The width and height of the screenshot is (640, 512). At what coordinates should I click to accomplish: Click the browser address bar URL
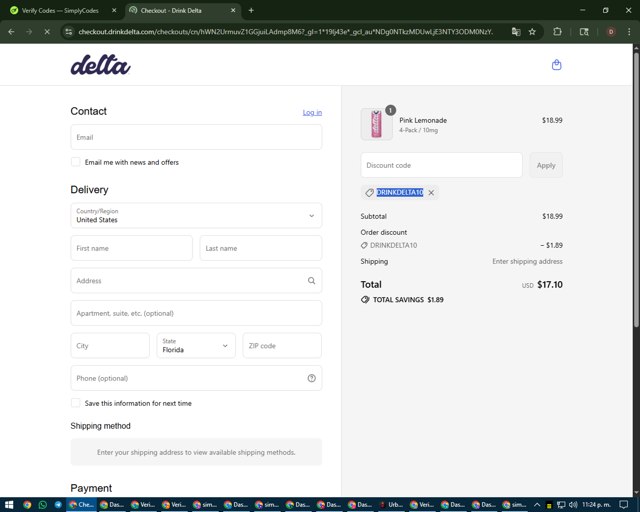pyautogui.click(x=286, y=31)
